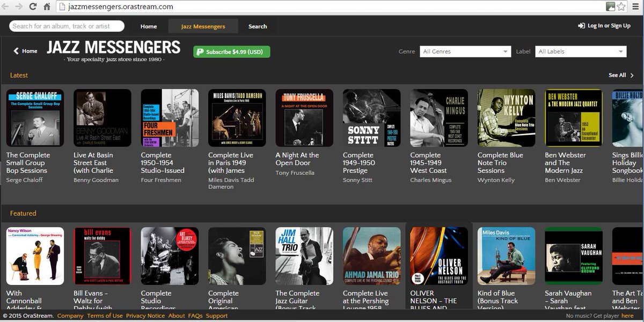
Task: Open the FAQs footer link
Action: 195,316
